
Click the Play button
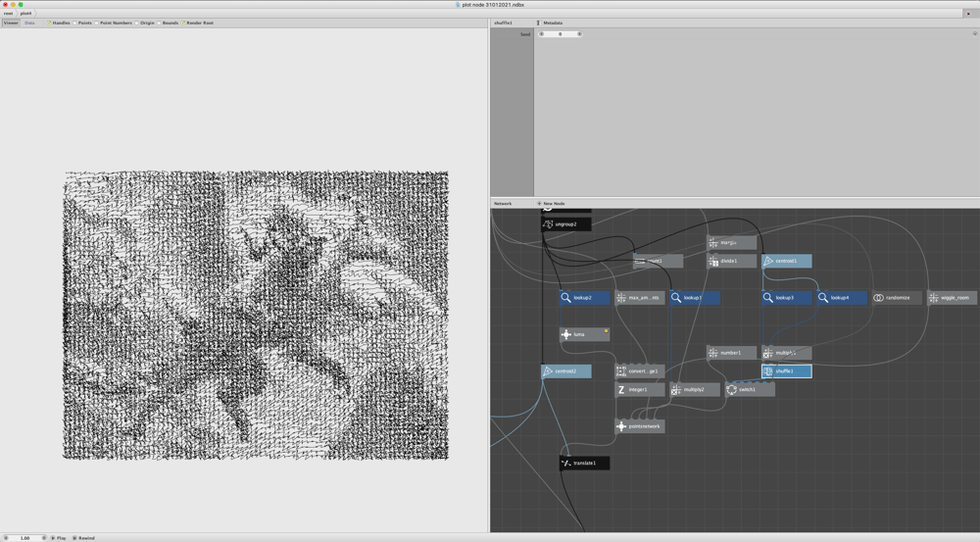[59, 538]
